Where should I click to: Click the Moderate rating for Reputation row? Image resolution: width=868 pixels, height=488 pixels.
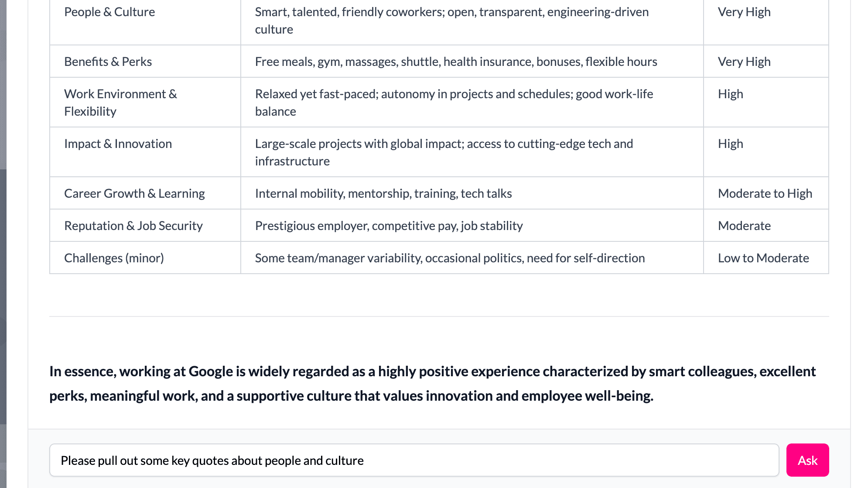tap(744, 226)
